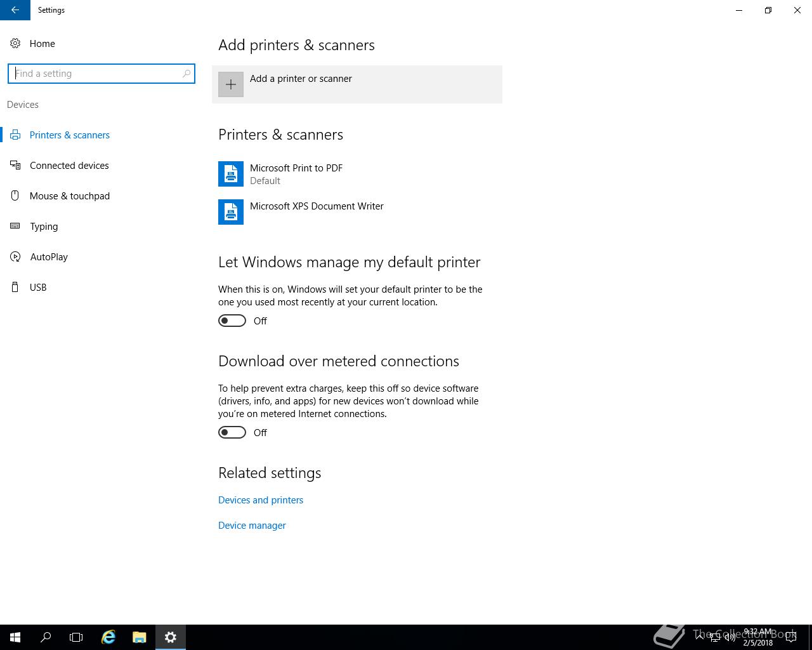Click the plus icon to add a printer
This screenshot has height=650, width=812.
pyautogui.click(x=231, y=84)
